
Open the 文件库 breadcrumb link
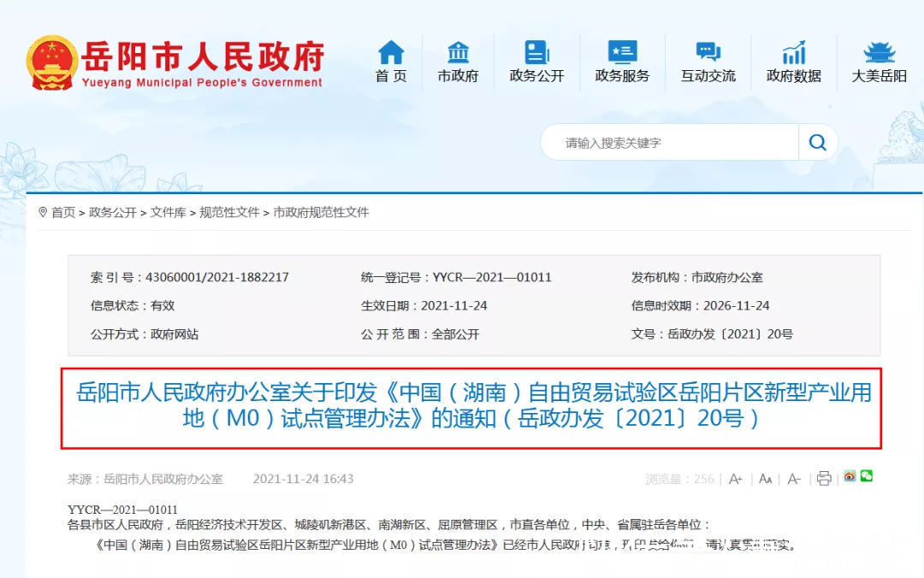(x=168, y=212)
